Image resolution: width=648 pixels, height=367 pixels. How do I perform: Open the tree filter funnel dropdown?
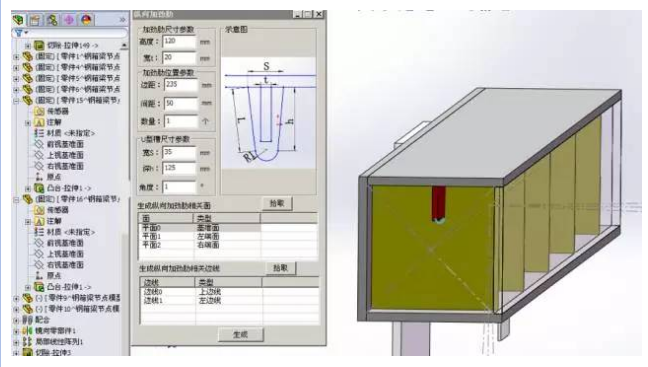click(21, 33)
